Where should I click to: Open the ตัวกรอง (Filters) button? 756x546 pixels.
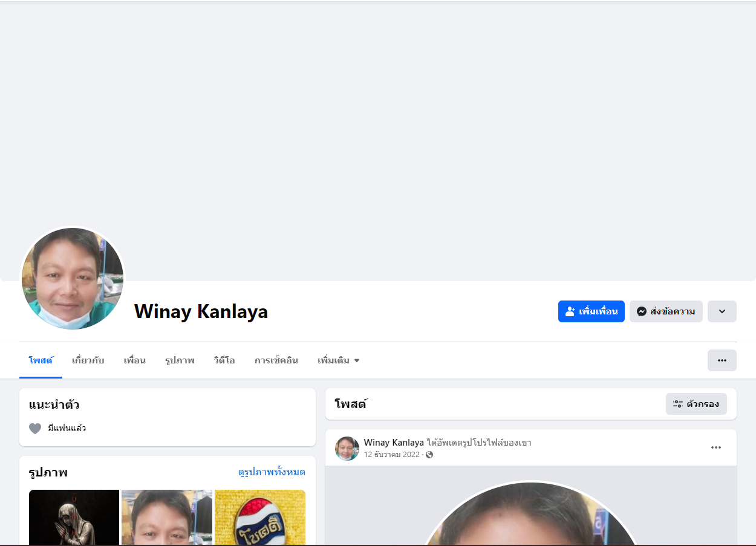point(696,404)
